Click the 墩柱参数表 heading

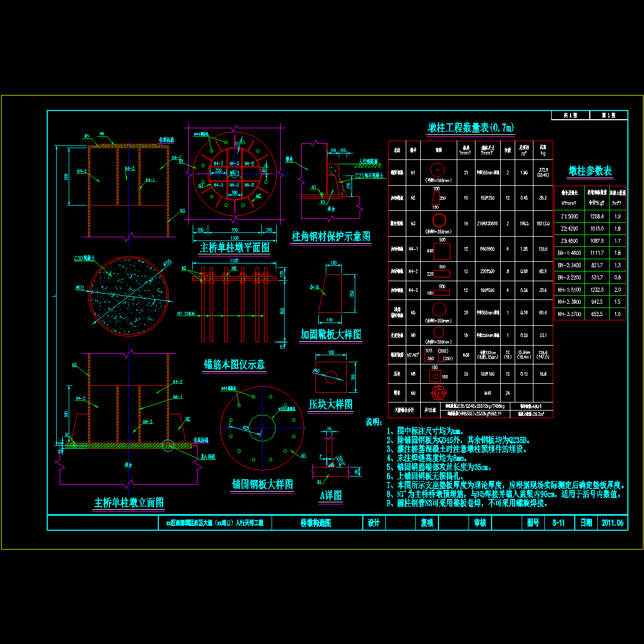[590, 171]
